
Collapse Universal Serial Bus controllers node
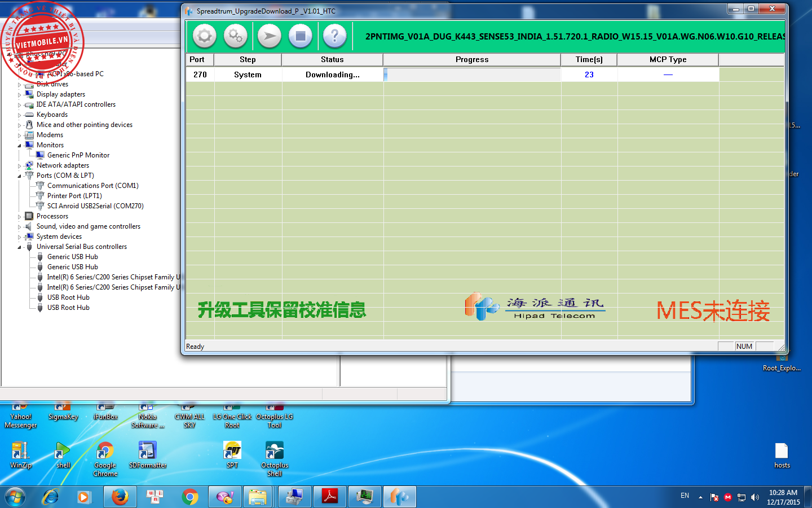coord(19,247)
